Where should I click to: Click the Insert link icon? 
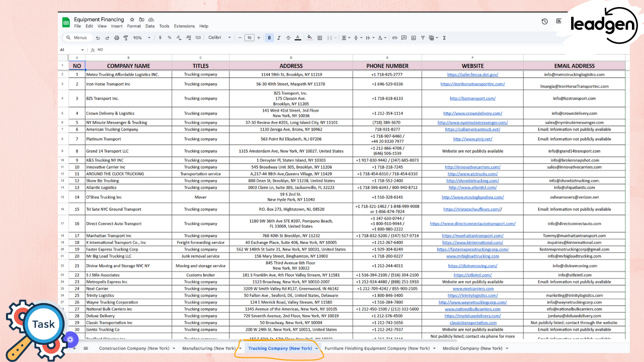pos(395,38)
